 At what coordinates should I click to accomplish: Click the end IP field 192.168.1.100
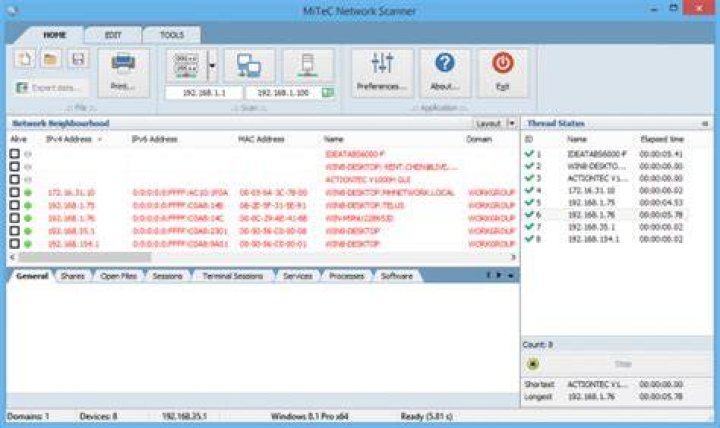[x=283, y=93]
